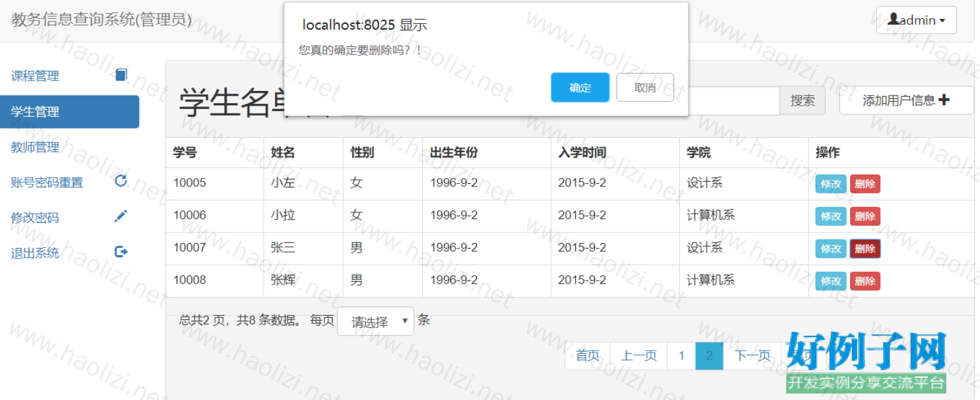The height and width of the screenshot is (400, 980).
Task: Open 教师管理 in the sidebar
Action: (35, 147)
